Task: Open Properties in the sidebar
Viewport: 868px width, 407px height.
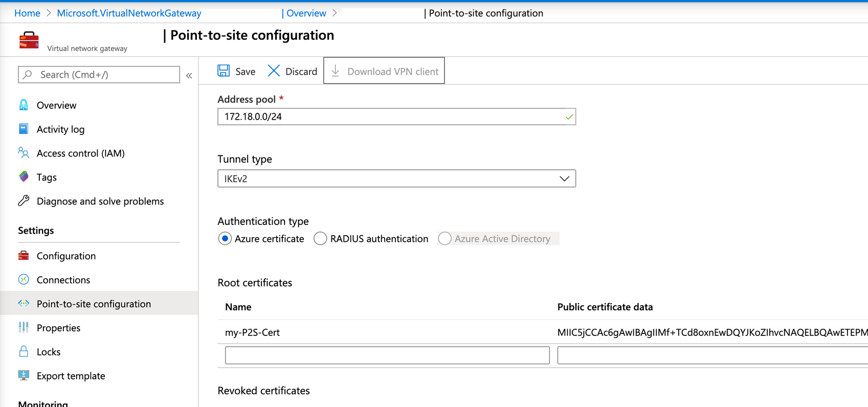Action: (58, 328)
